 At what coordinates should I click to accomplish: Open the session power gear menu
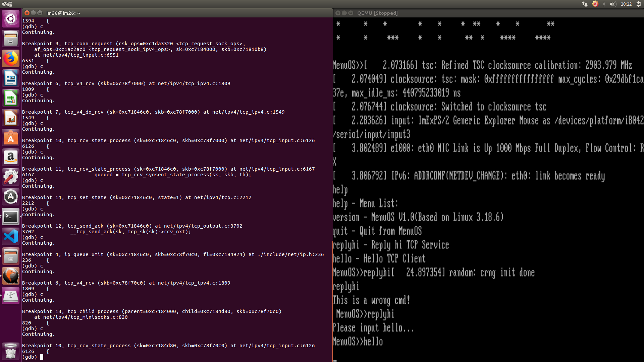(639, 4)
